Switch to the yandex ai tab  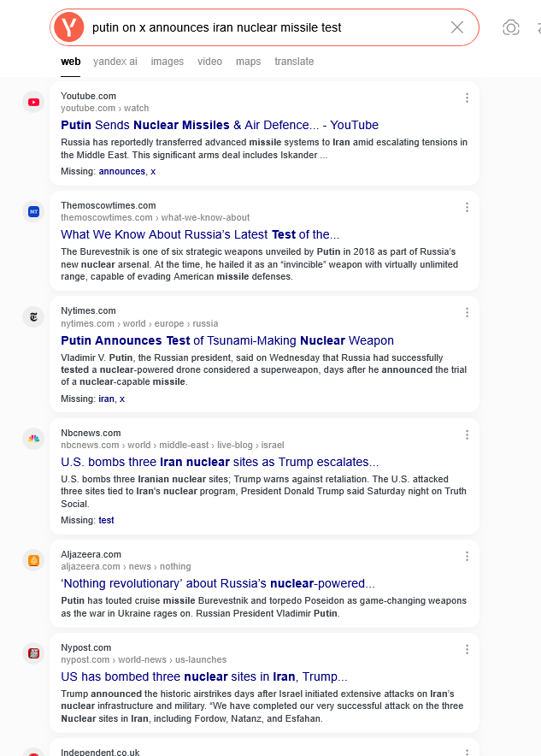click(115, 62)
